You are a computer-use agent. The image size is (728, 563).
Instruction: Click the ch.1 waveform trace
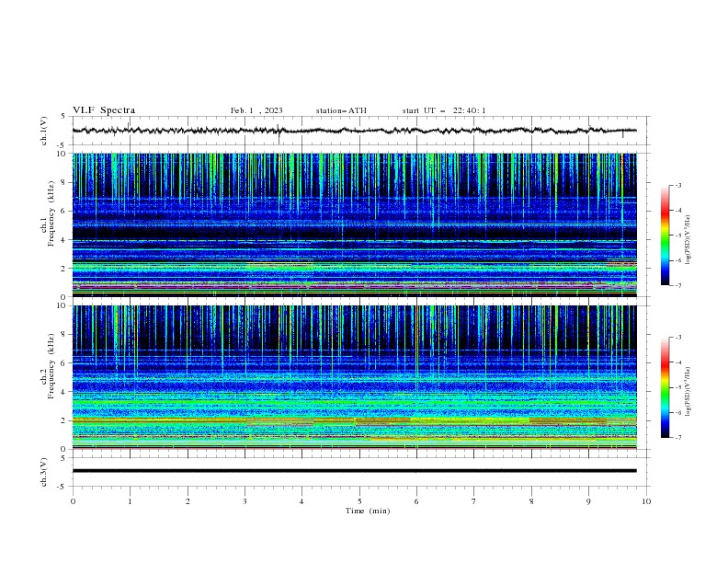pyautogui.click(x=354, y=131)
